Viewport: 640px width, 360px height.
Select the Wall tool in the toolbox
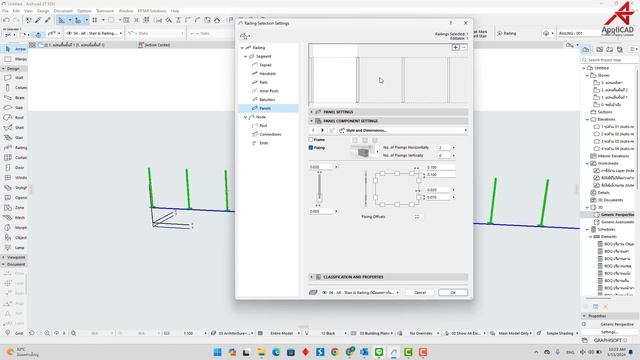coord(14,78)
